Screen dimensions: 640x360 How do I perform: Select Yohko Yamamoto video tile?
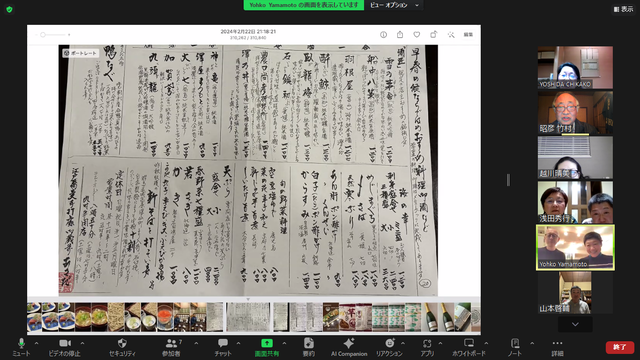tap(575, 247)
